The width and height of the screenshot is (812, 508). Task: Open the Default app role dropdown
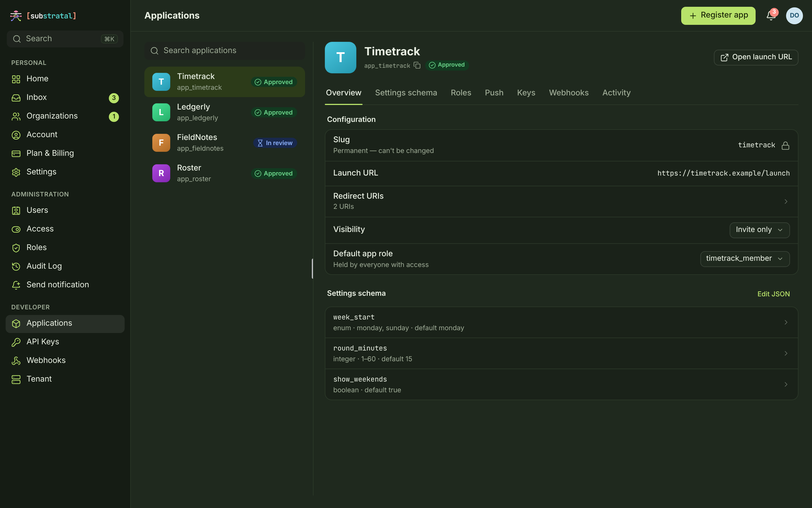(745, 259)
